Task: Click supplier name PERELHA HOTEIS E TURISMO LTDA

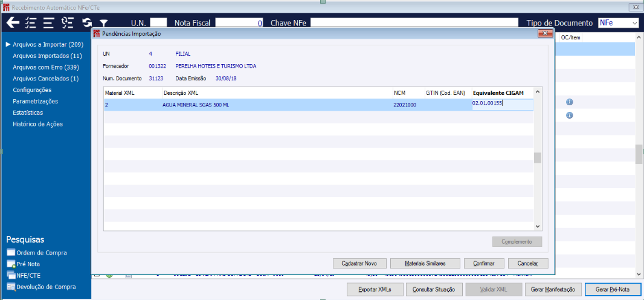Action: coord(216,66)
